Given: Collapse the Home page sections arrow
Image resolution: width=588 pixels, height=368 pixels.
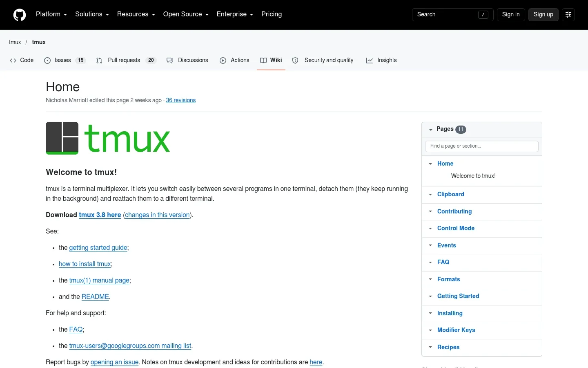Looking at the screenshot, I should (430, 164).
